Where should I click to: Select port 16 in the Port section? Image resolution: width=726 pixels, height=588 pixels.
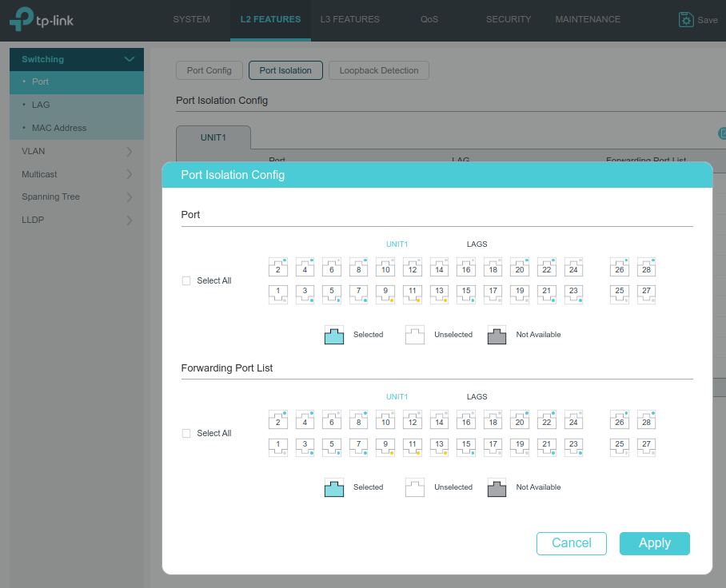coord(466,267)
